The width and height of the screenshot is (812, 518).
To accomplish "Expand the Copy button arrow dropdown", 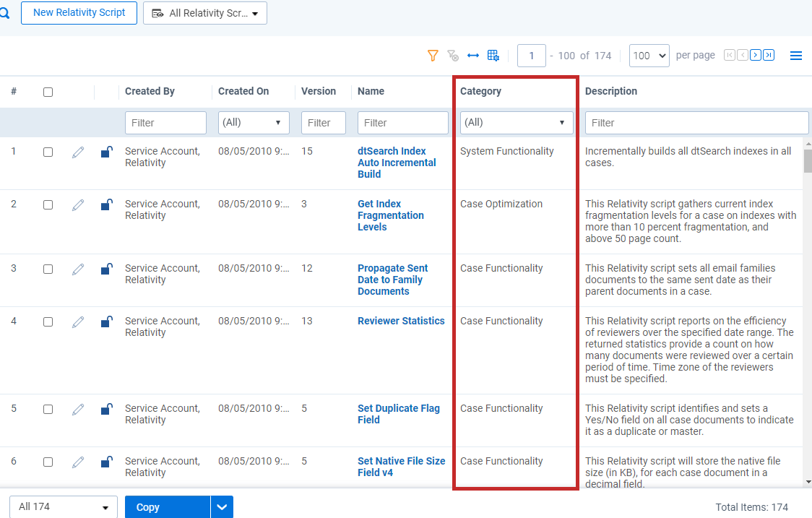I will pyautogui.click(x=223, y=507).
